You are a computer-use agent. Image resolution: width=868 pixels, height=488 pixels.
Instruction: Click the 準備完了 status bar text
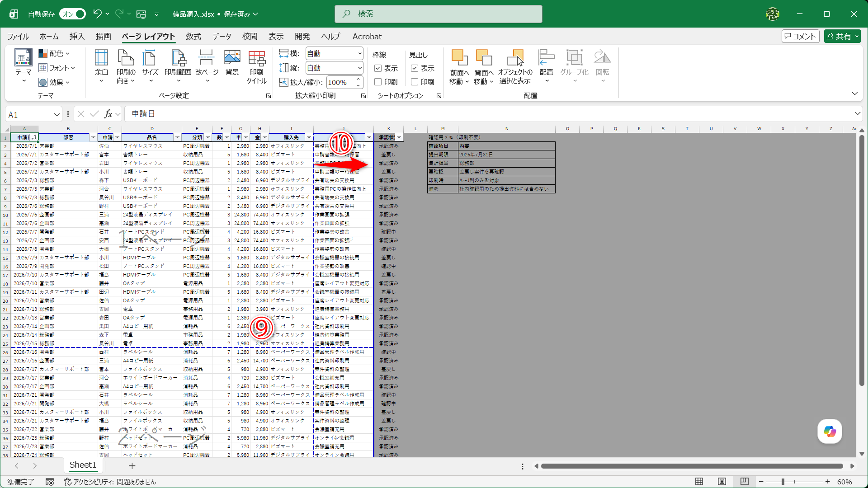coord(21,482)
